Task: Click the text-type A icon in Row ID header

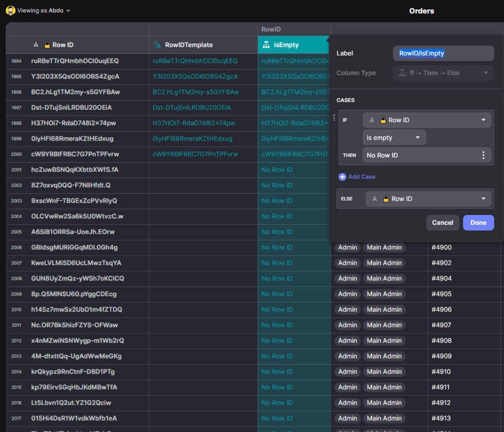Action: pos(36,45)
